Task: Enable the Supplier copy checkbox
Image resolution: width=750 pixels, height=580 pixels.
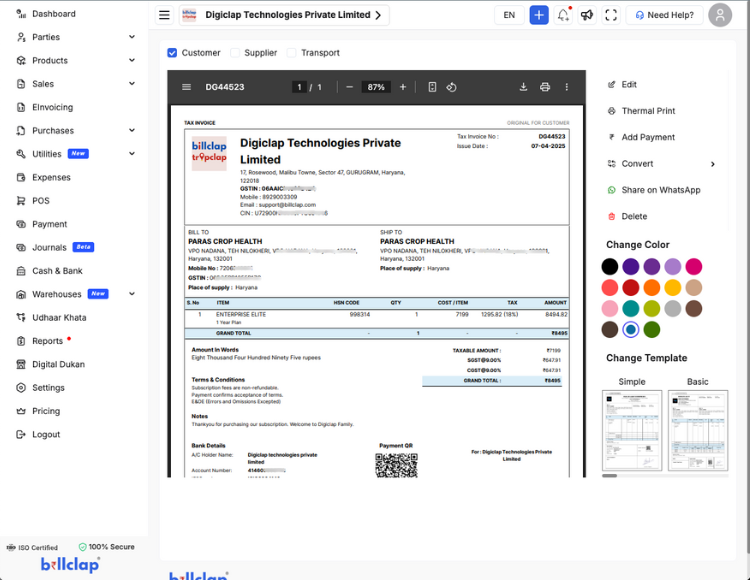Action: coord(236,53)
